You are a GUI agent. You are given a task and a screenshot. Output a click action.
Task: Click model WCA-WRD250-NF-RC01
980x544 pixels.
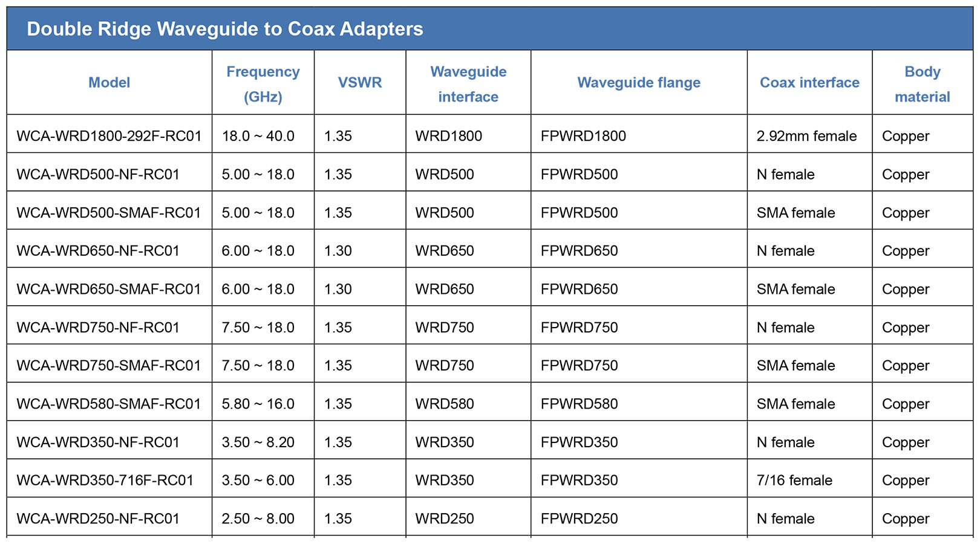pos(98,519)
